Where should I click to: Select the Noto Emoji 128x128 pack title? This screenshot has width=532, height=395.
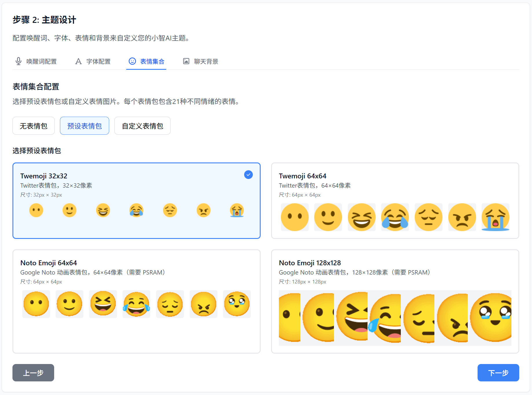pyautogui.click(x=310, y=263)
